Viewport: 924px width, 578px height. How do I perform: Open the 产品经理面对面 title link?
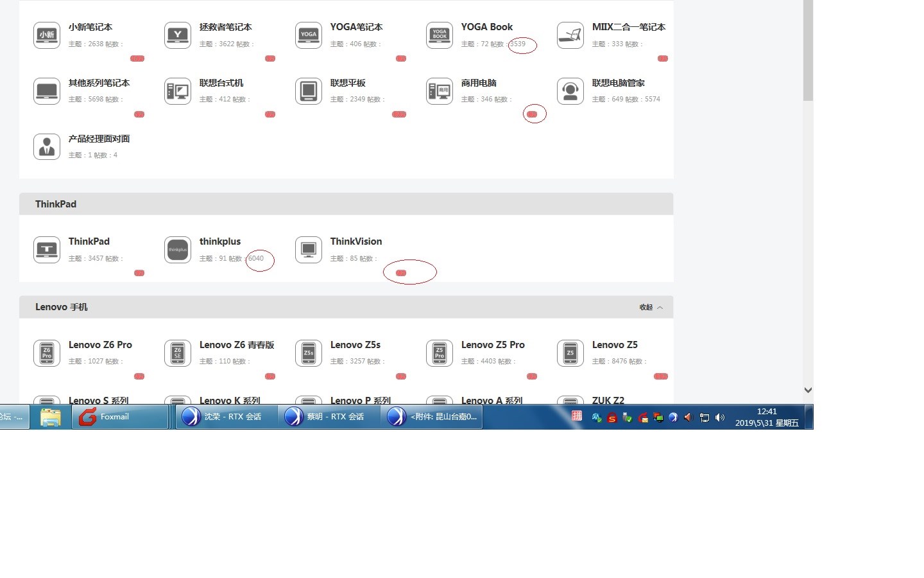99,139
